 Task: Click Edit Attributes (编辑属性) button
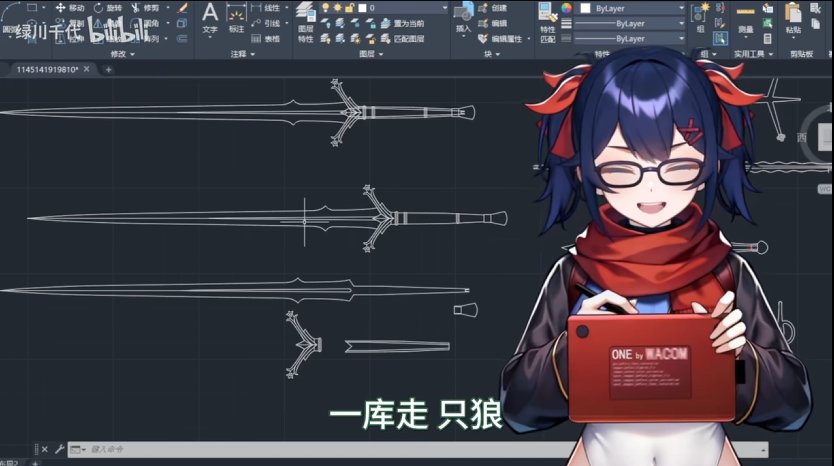[x=500, y=38]
